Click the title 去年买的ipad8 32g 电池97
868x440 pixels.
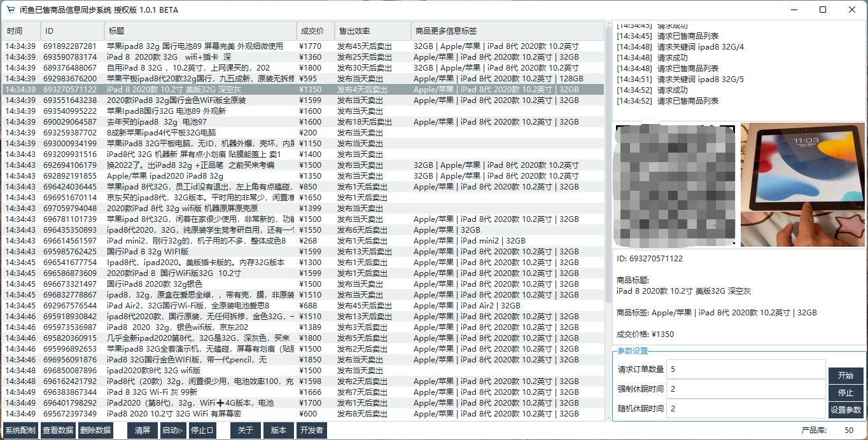(157, 121)
